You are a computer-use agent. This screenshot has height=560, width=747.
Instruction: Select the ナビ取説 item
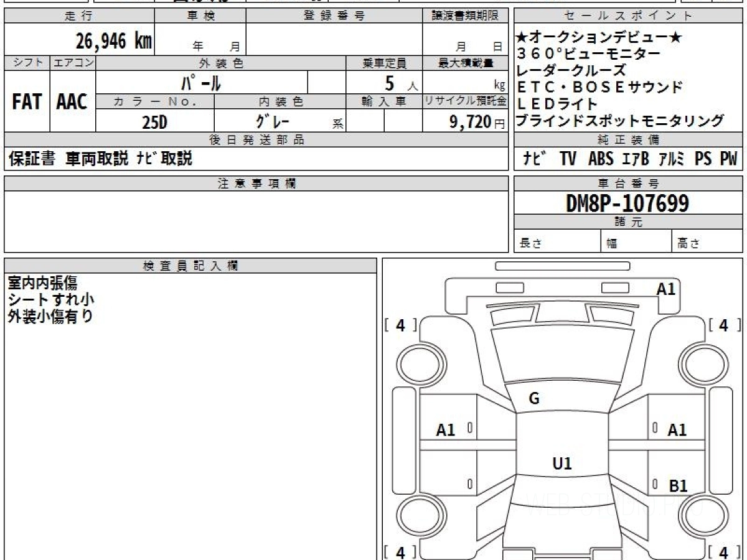pos(164,159)
